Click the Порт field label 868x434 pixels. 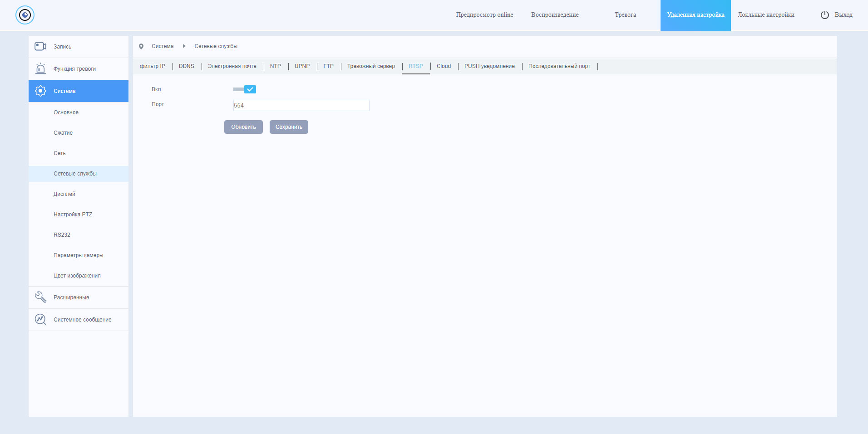click(158, 104)
